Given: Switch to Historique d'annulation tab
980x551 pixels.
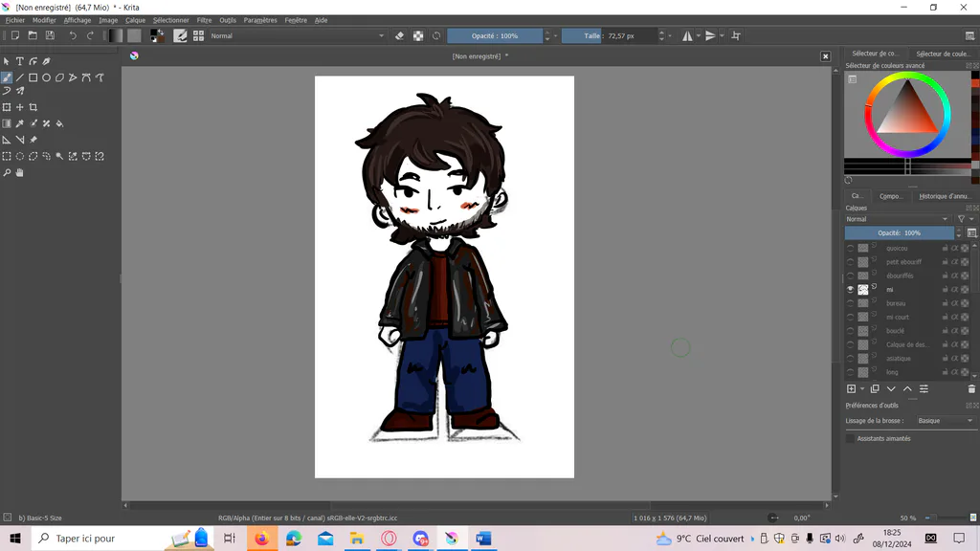Looking at the screenshot, I should point(944,196).
